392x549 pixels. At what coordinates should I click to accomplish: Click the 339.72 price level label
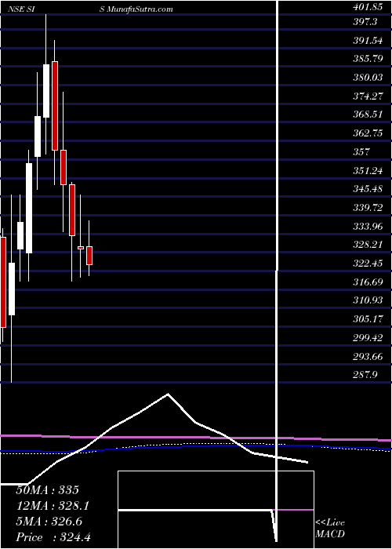(368, 207)
